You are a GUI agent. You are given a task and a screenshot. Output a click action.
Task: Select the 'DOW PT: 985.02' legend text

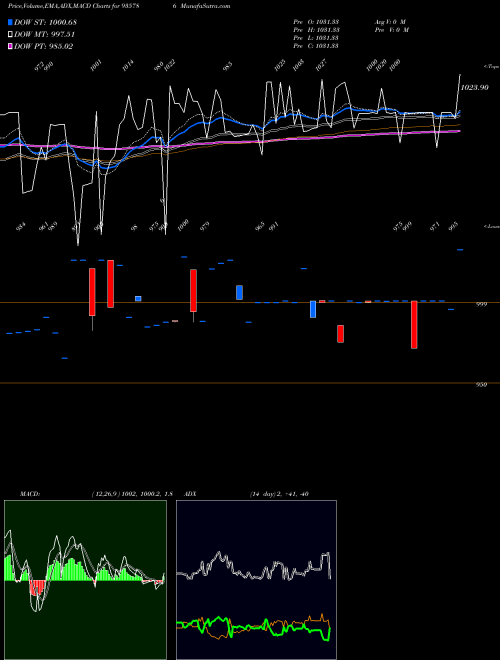click(44, 46)
